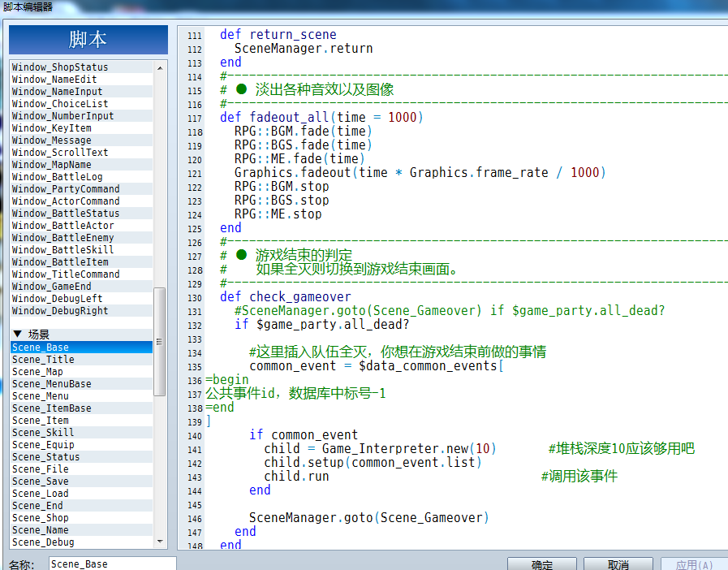Open the Scene_Map script

click(x=81, y=372)
